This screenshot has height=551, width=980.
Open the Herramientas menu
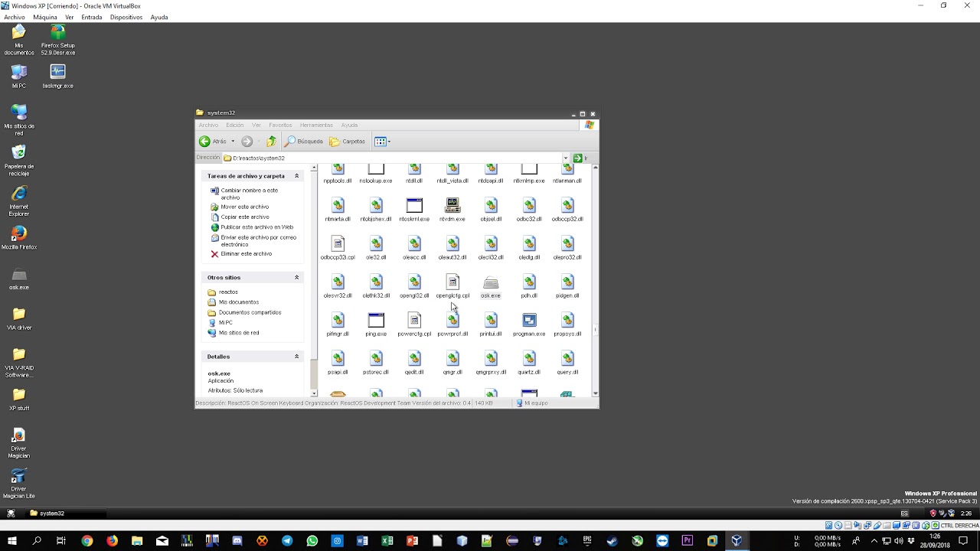coord(316,125)
